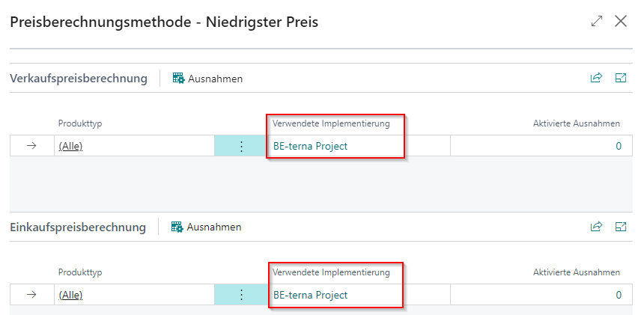Open row options in Verkaufspreisberechnung row
This screenshot has height=315, width=644.
tap(241, 146)
